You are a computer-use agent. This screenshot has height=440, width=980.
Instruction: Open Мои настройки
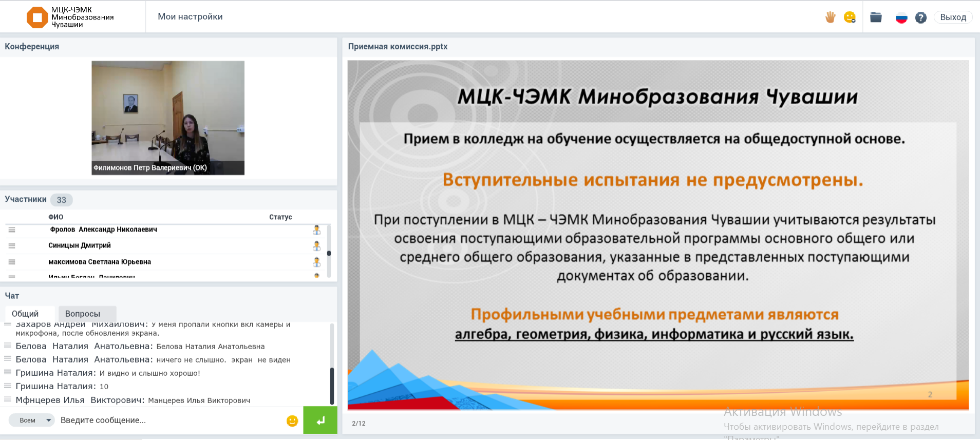click(x=190, y=16)
